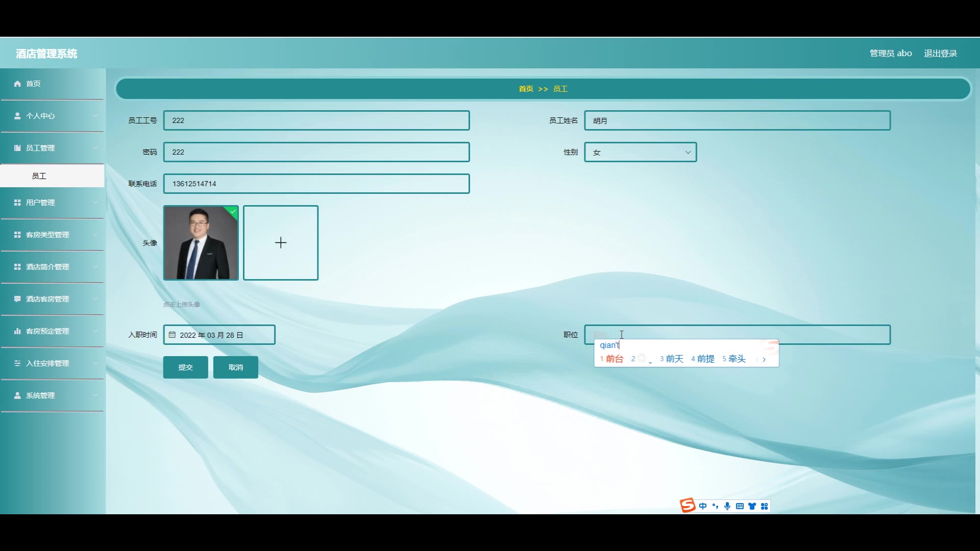Click the shirt skin icon in IME toolbar

coord(752,506)
